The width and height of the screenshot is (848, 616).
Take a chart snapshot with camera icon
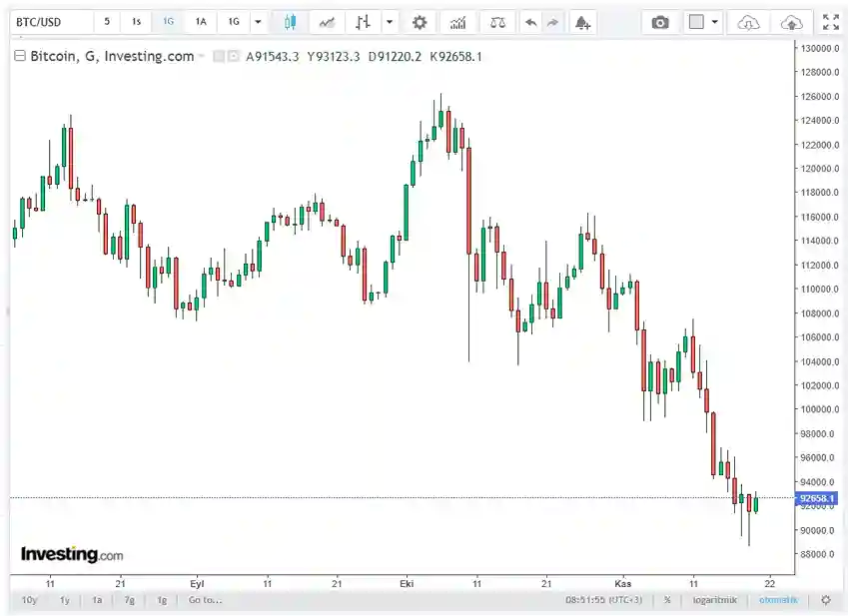pyautogui.click(x=659, y=22)
